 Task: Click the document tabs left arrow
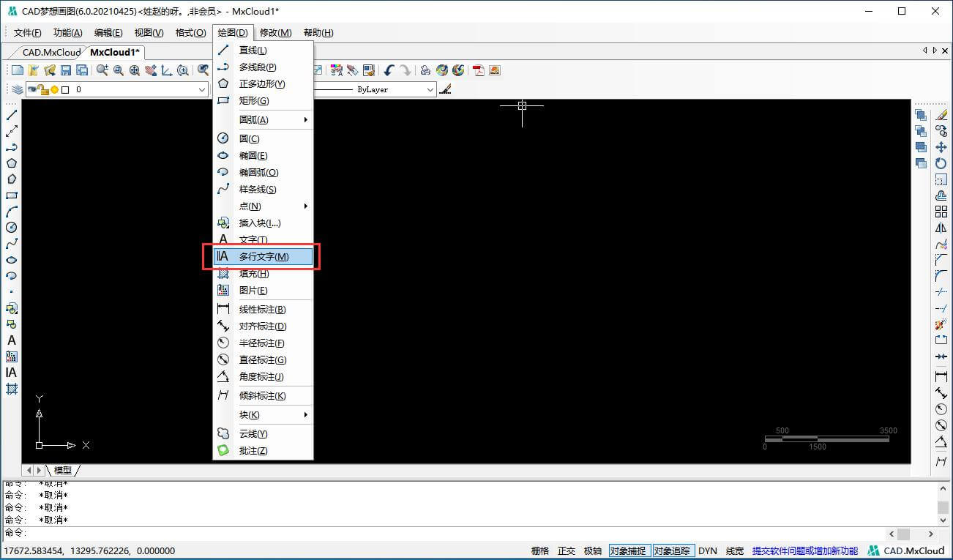(x=924, y=51)
